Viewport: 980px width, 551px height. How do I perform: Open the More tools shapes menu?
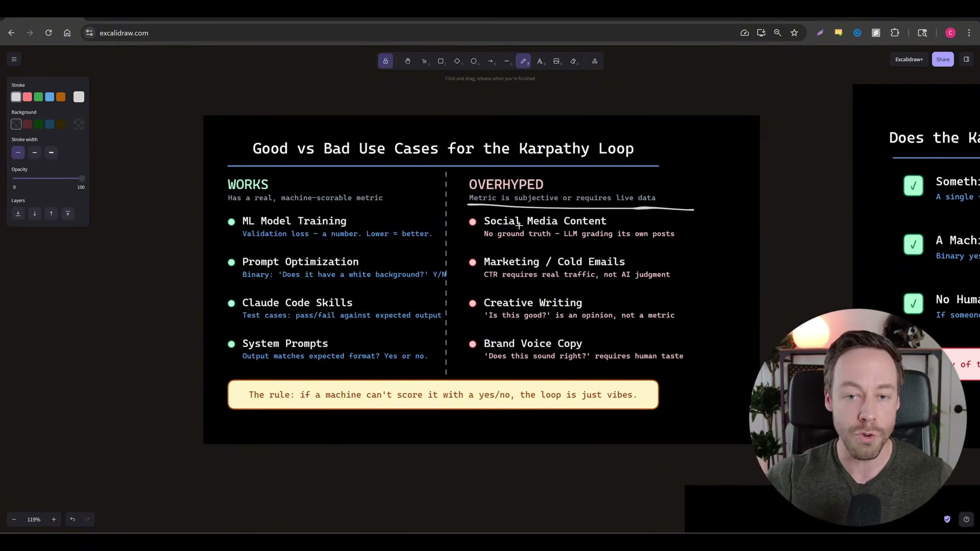pos(595,61)
